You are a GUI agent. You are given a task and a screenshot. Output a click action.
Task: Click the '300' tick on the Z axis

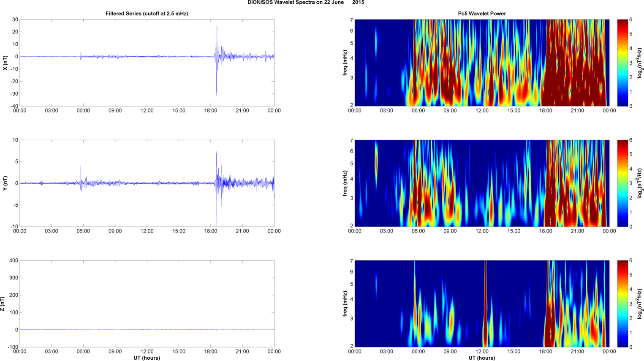click(x=14, y=278)
